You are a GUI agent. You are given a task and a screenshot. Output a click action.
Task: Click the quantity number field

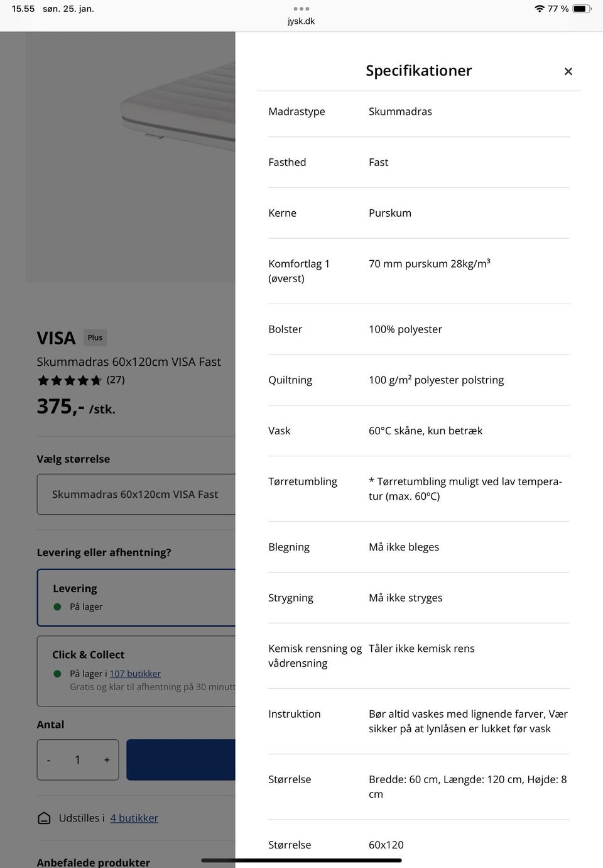pyautogui.click(x=77, y=760)
